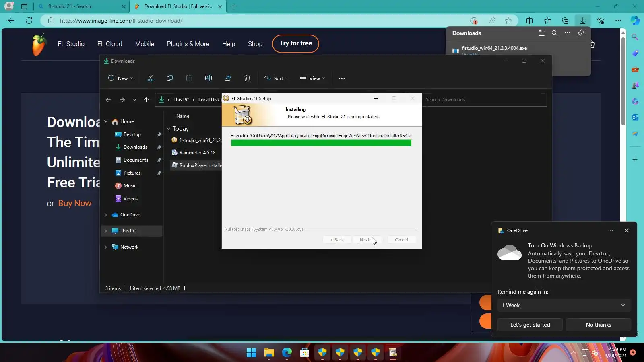This screenshot has height=362, width=644.
Task: Open the Help menu on website
Action: pyautogui.click(x=229, y=44)
